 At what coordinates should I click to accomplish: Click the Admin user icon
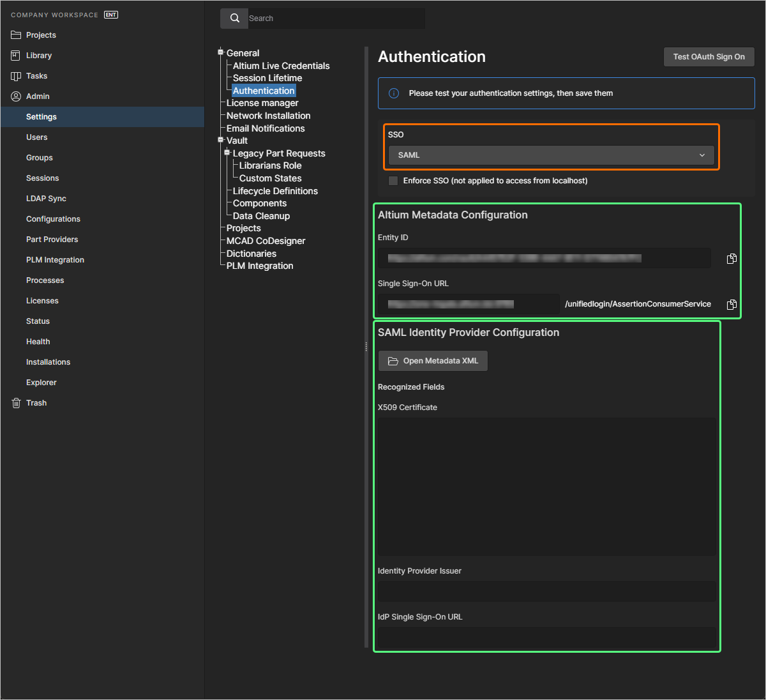[16, 96]
